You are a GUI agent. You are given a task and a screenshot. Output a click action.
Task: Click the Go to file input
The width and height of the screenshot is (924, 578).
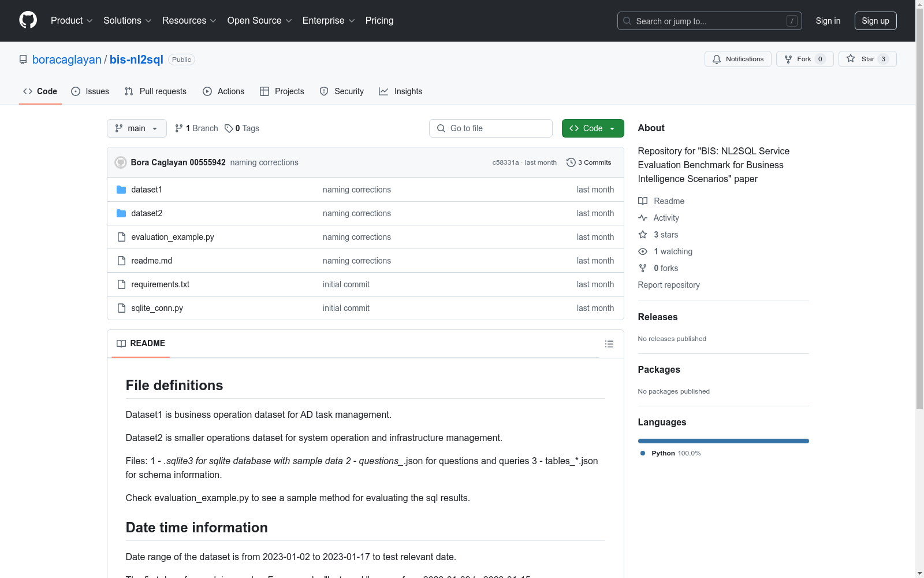click(x=491, y=128)
